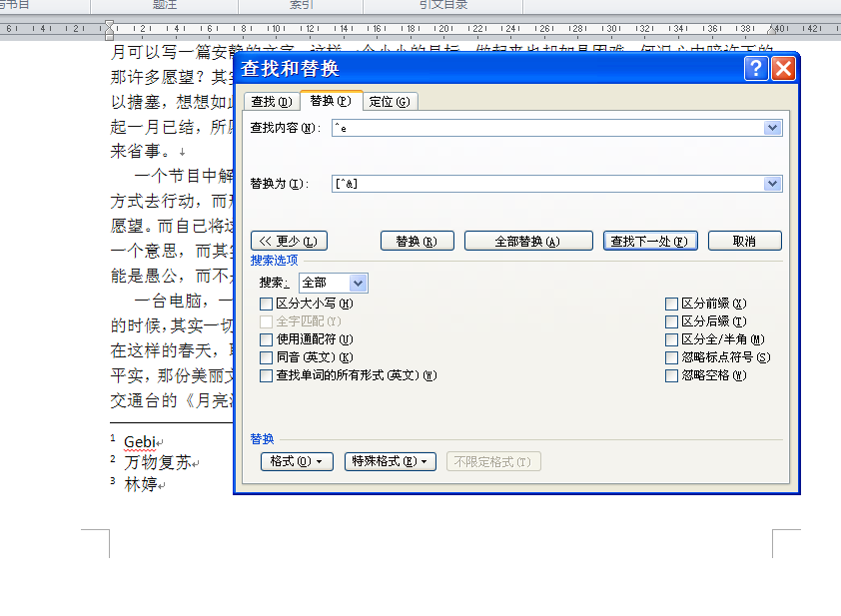Open the 搜索 direction dropdown
This screenshot has height=616, width=841.
point(358,283)
